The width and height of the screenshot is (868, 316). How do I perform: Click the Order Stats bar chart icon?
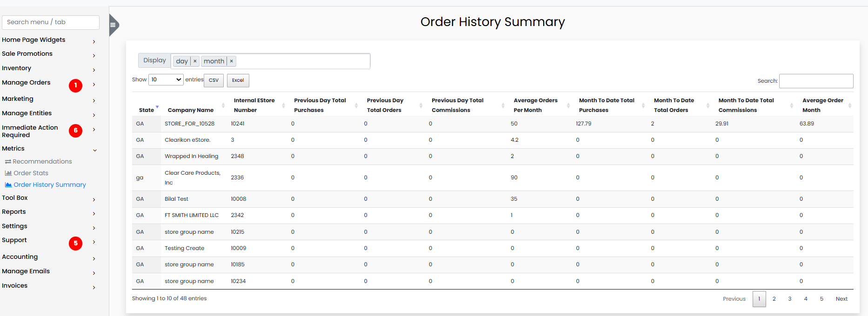(x=8, y=173)
